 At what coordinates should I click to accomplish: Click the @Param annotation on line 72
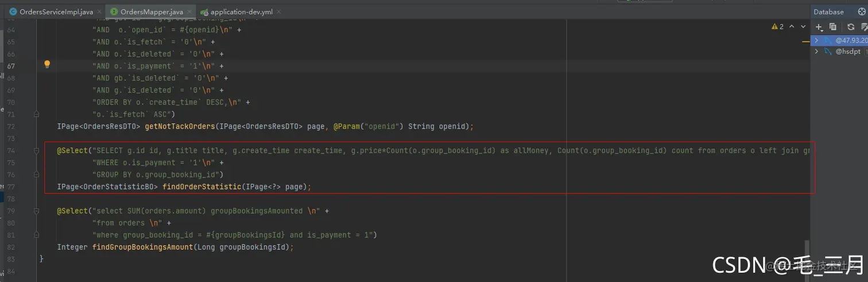coord(347,126)
